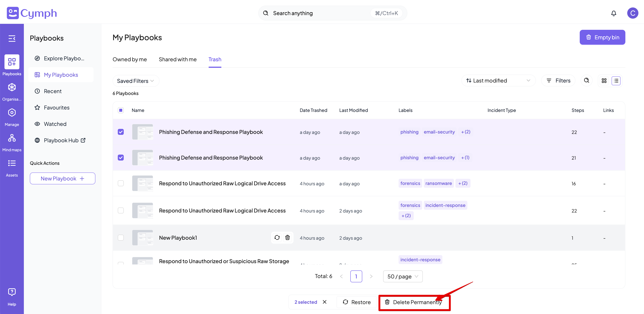The width and height of the screenshot is (644, 314).
Task: Switch to the Shared with me tab
Action: click(178, 59)
